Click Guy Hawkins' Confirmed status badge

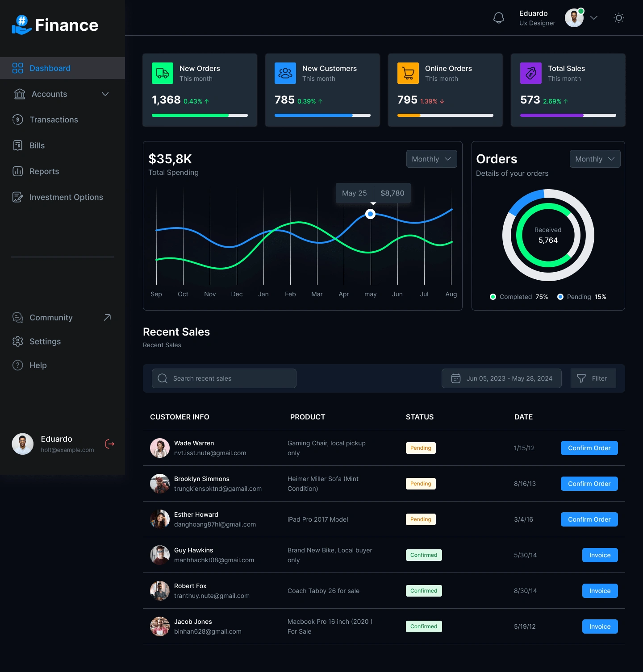[424, 555]
